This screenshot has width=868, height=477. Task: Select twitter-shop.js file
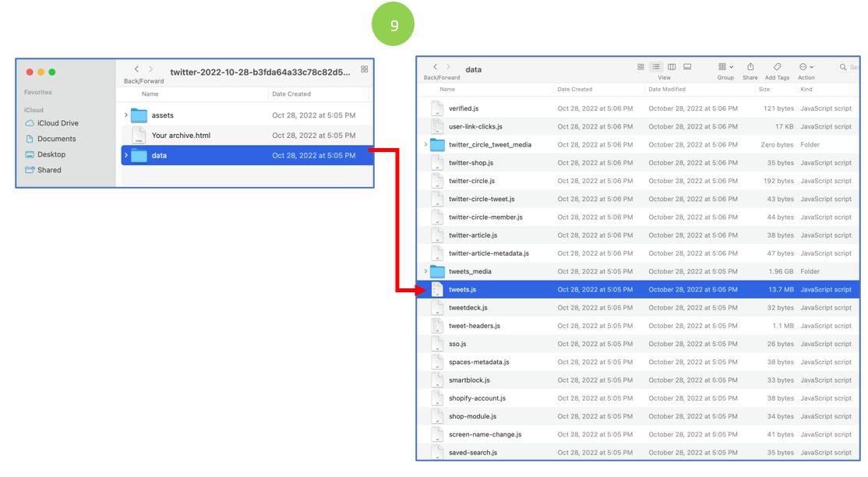pos(638,163)
